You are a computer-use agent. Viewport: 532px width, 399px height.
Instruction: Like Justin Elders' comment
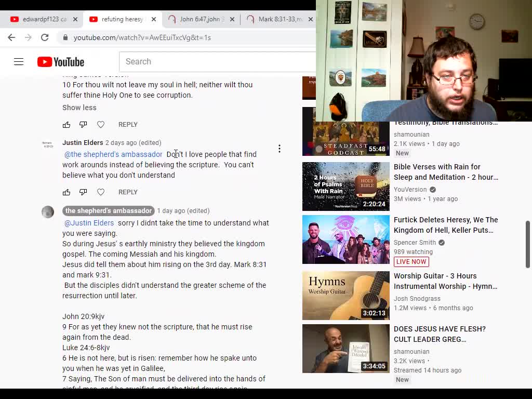tap(66, 192)
